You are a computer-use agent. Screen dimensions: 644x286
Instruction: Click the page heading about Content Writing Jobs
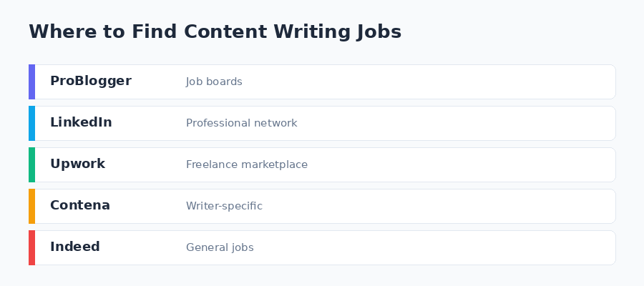pyautogui.click(x=215, y=31)
